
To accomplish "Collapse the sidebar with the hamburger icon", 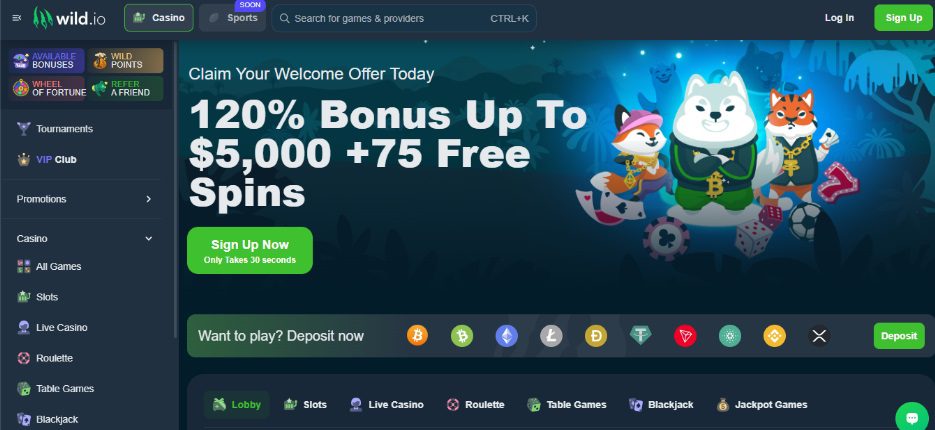I will pos(17,18).
